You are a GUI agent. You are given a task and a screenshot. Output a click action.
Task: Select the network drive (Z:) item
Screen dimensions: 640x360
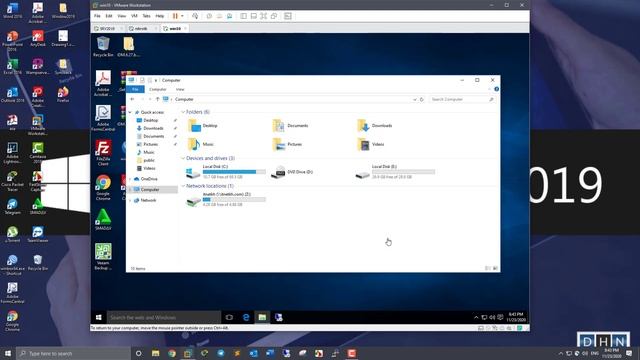225,199
